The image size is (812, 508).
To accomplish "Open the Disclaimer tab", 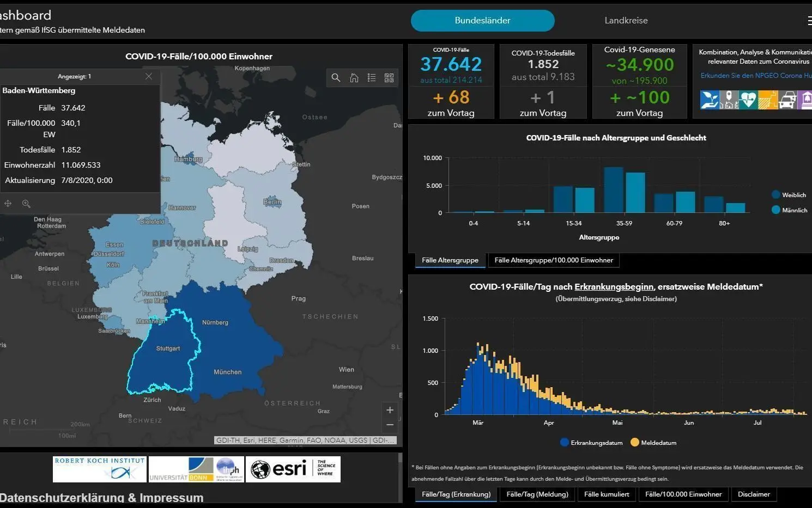I will click(x=754, y=494).
